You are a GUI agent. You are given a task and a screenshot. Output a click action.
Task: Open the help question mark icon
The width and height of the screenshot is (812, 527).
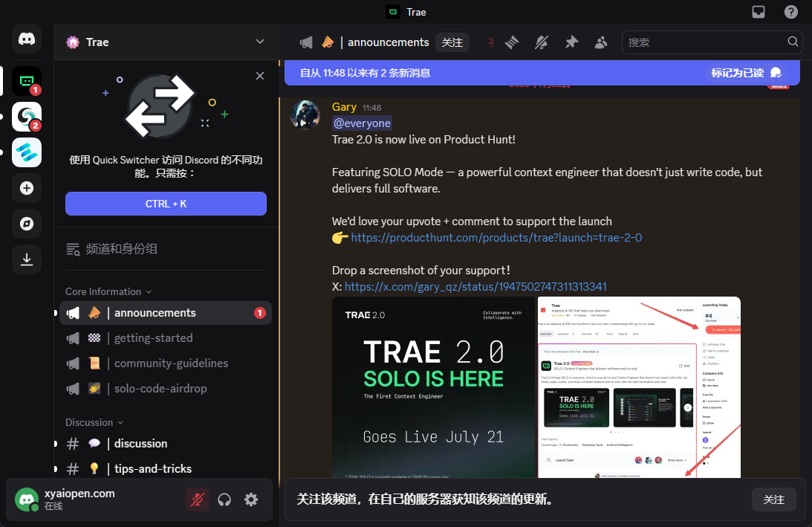tap(790, 12)
